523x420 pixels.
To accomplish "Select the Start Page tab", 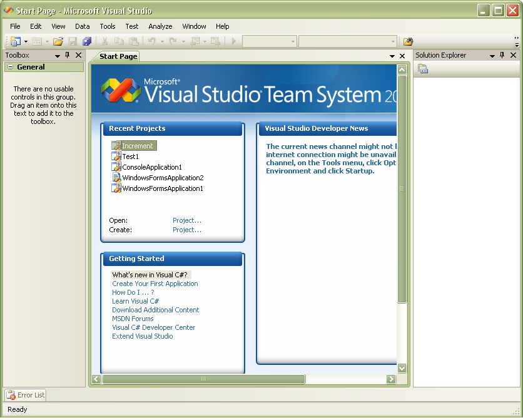I will click(x=118, y=56).
